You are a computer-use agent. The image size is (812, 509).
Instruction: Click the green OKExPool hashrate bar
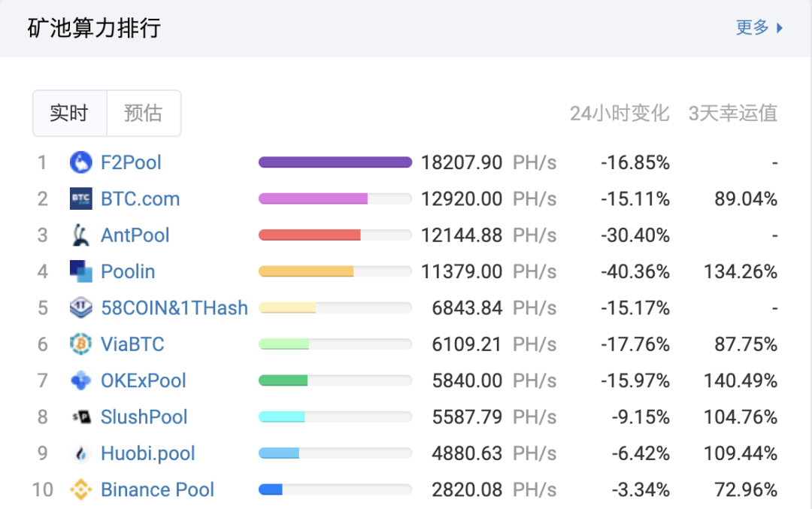pos(283,380)
